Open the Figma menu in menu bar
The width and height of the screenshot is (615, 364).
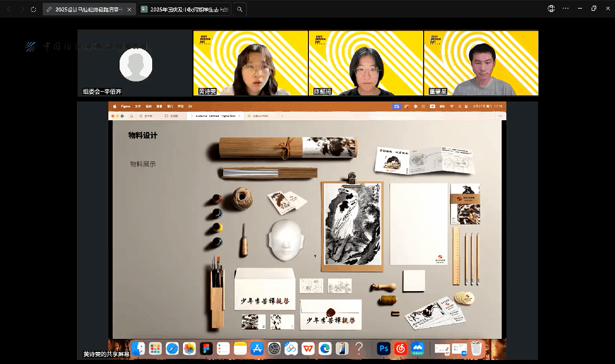[125, 107]
